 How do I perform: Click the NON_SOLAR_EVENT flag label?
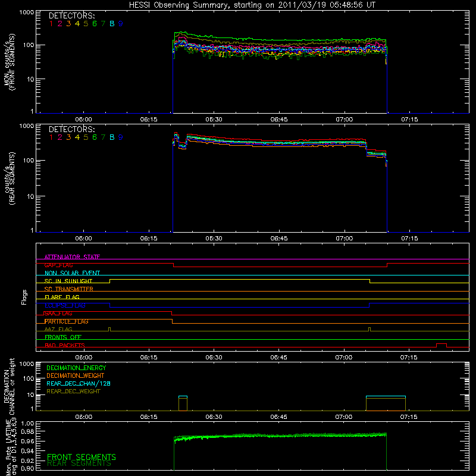72,273
